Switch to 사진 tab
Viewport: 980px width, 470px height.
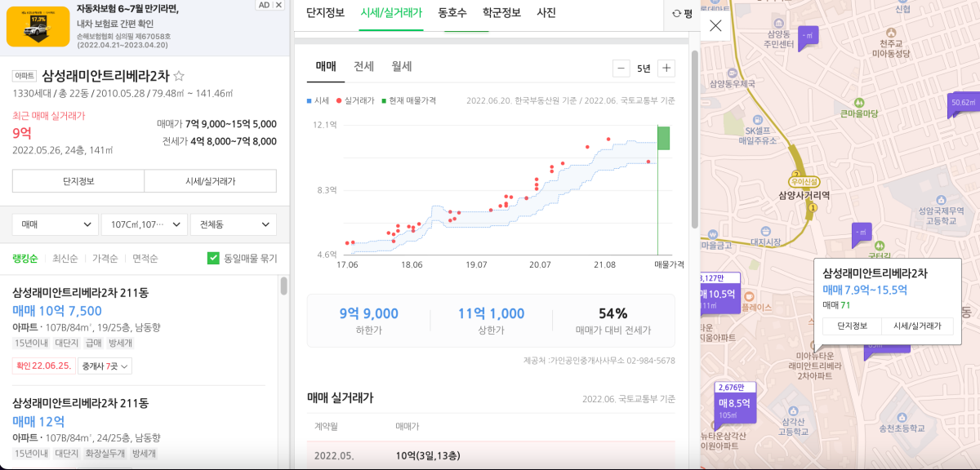pyautogui.click(x=546, y=13)
